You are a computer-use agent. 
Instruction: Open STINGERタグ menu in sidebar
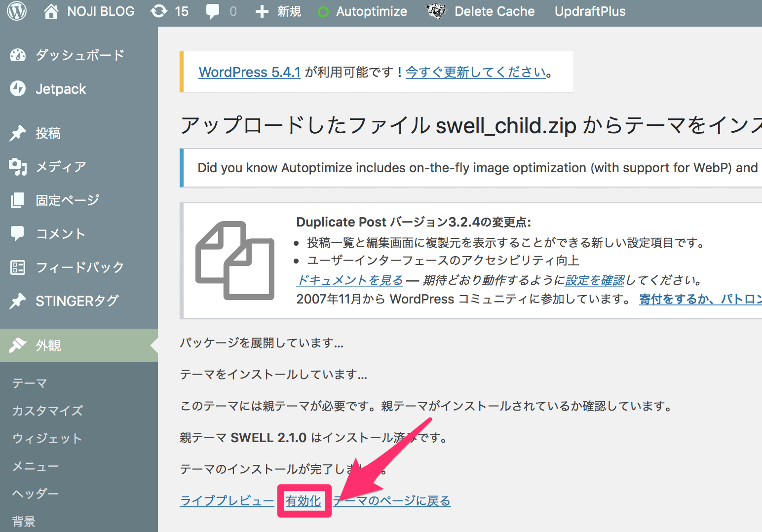coord(77,301)
